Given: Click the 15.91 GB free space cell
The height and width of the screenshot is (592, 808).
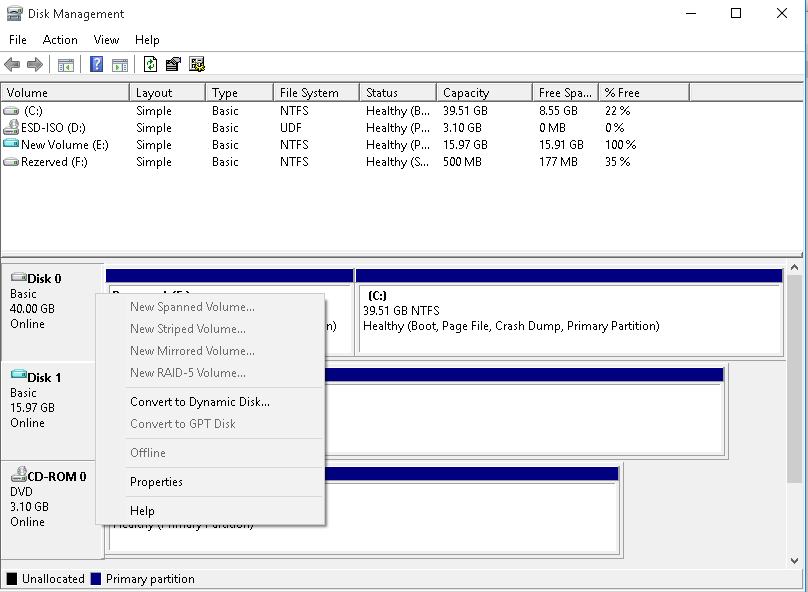Looking at the screenshot, I should point(561,145).
